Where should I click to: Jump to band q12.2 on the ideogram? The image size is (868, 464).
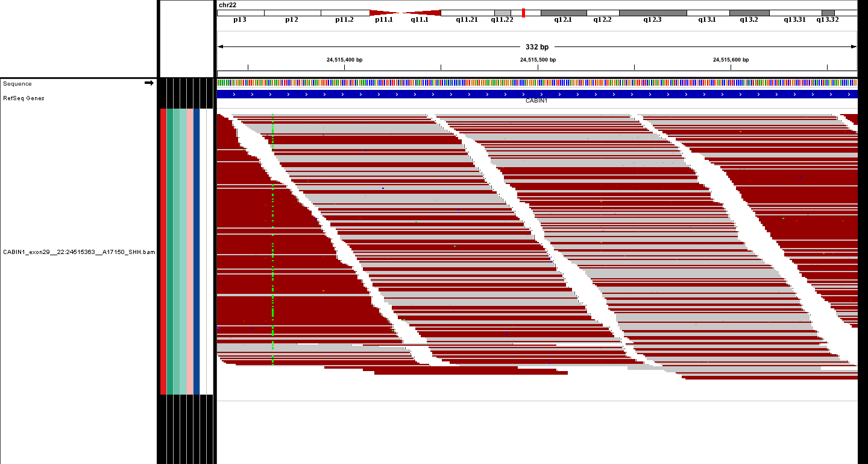[x=603, y=13]
